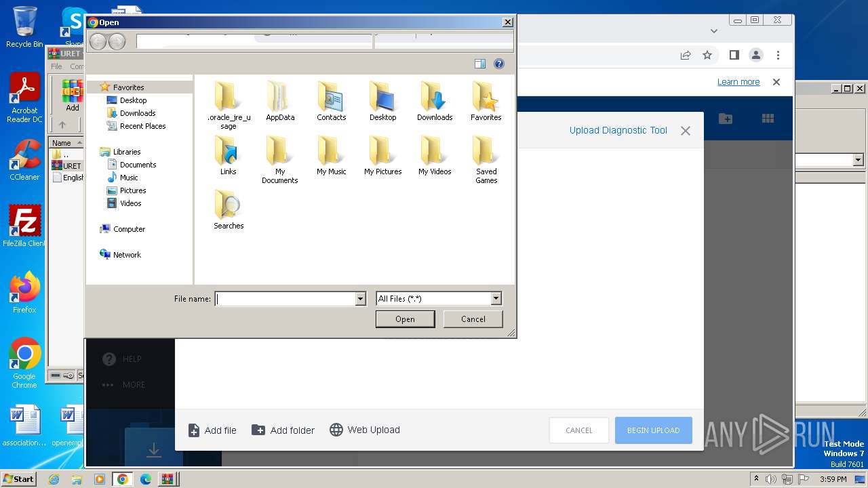Open HELP in site sidebar
Screen dimensions: 868x488
(x=122, y=359)
